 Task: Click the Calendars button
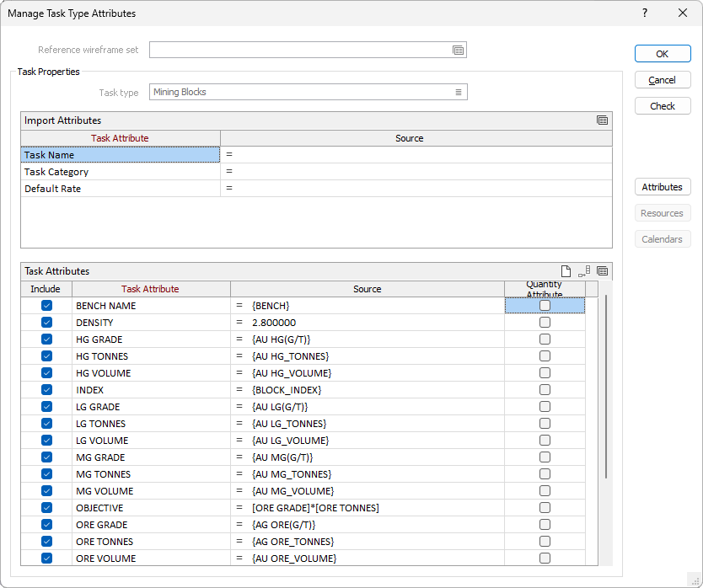click(663, 239)
